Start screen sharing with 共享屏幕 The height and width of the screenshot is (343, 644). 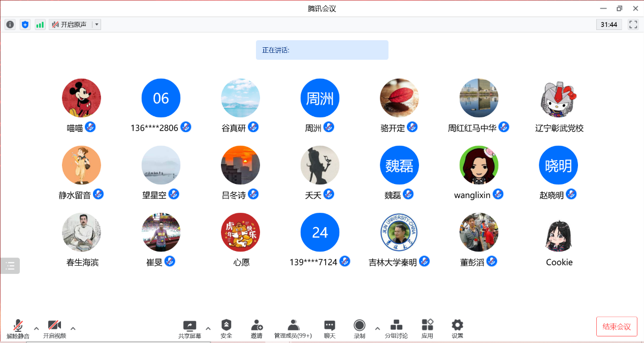pyautogui.click(x=189, y=328)
